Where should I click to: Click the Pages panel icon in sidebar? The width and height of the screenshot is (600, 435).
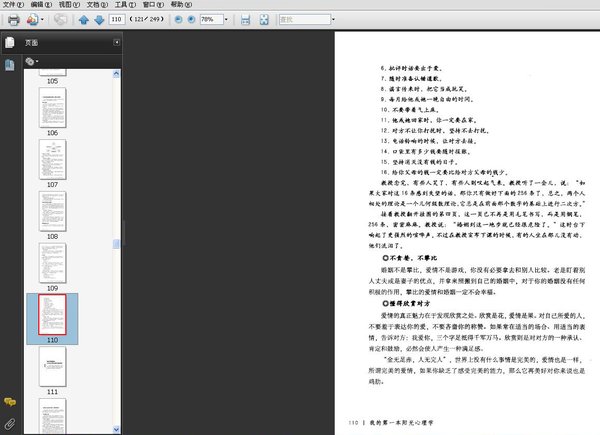pyautogui.click(x=10, y=42)
